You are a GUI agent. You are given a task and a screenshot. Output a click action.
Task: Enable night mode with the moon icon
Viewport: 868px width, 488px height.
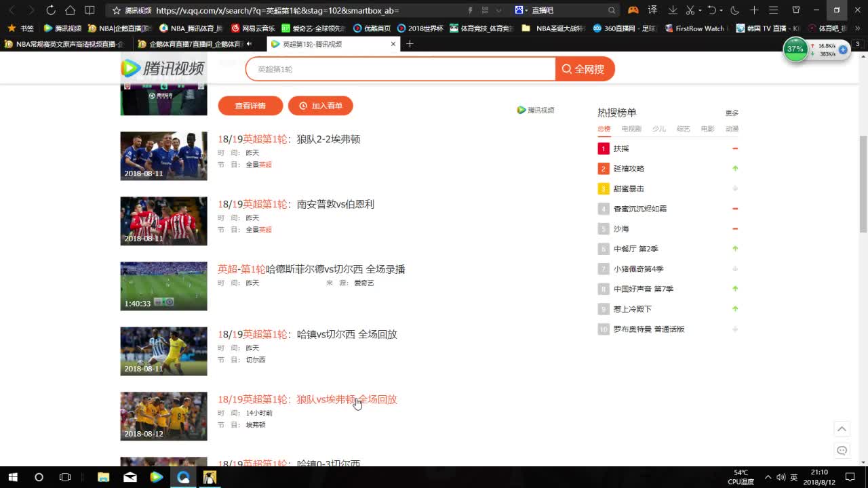pos(734,10)
